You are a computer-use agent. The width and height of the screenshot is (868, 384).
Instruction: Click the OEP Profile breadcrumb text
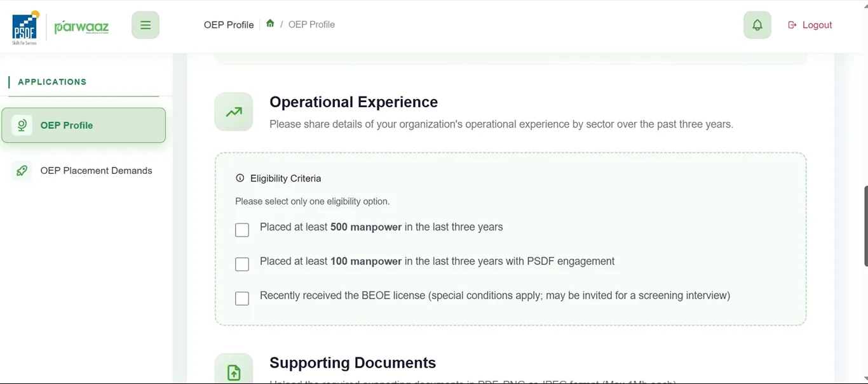[x=311, y=24]
